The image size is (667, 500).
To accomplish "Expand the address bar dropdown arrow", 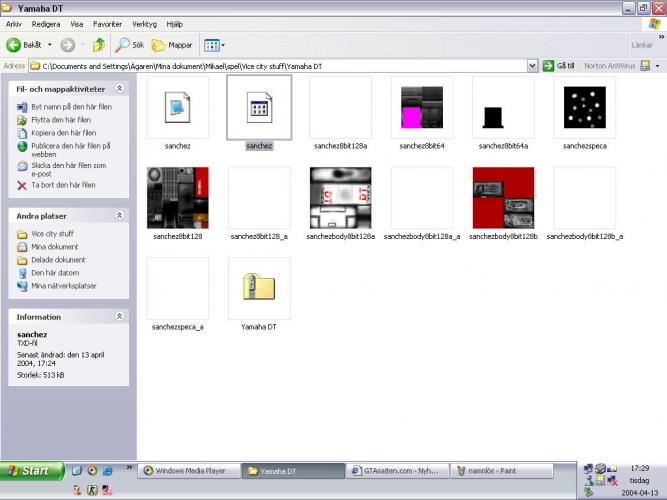I will [x=533, y=66].
